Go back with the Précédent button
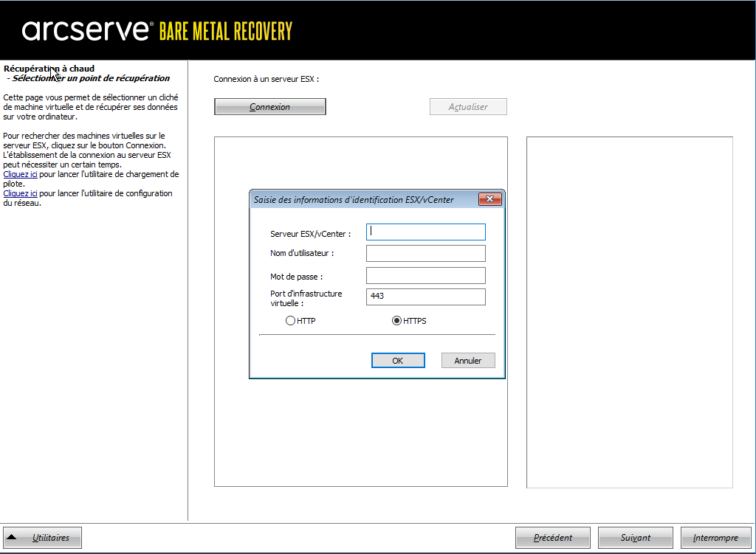Image resolution: width=756 pixels, height=554 pixels. 552,538
